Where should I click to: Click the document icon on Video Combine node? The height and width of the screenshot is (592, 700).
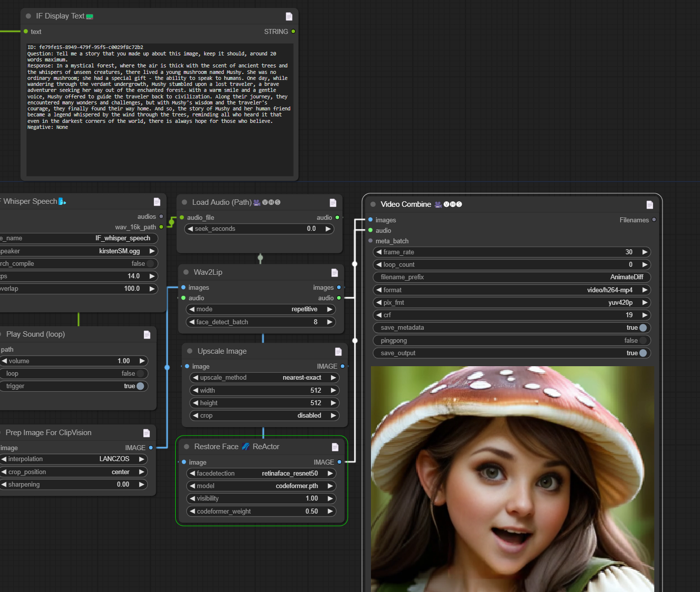pyautogui.click(x=650, y=205)
